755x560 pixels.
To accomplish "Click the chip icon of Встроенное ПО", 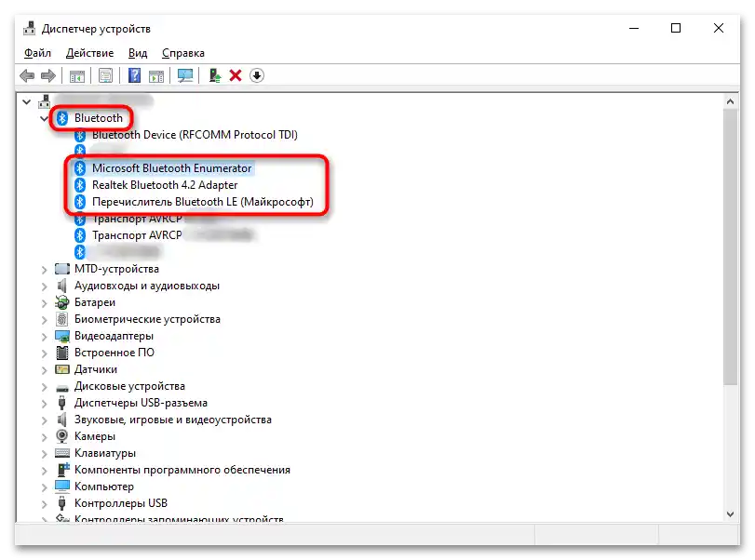I will 62,353.
